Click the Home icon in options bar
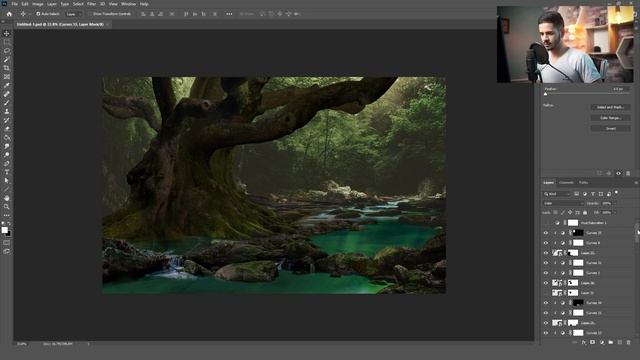 click(9, 14)
